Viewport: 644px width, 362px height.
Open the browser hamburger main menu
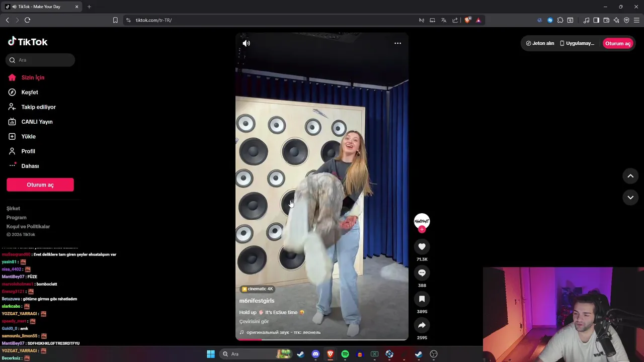pyautogui.click(x=636, y=20)
